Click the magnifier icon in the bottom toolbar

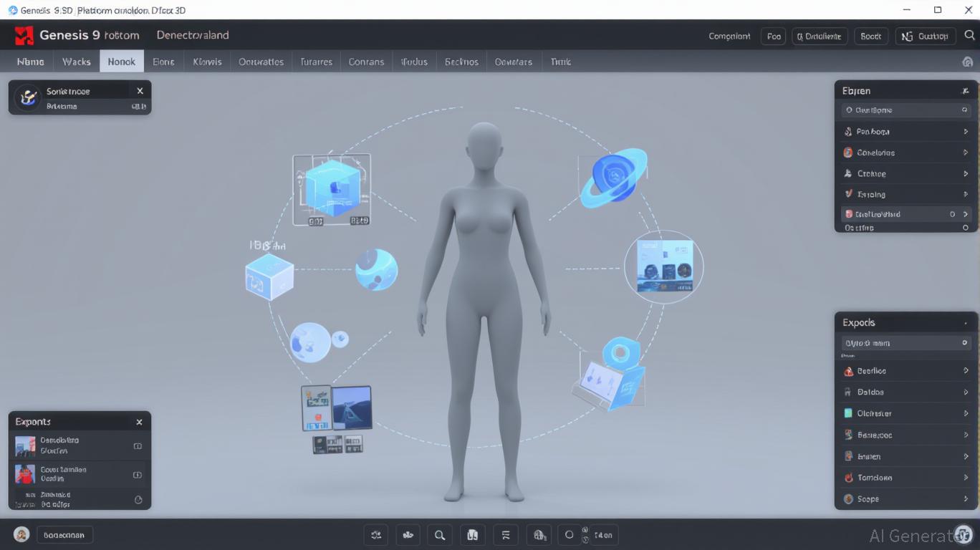tap(439, 535)
